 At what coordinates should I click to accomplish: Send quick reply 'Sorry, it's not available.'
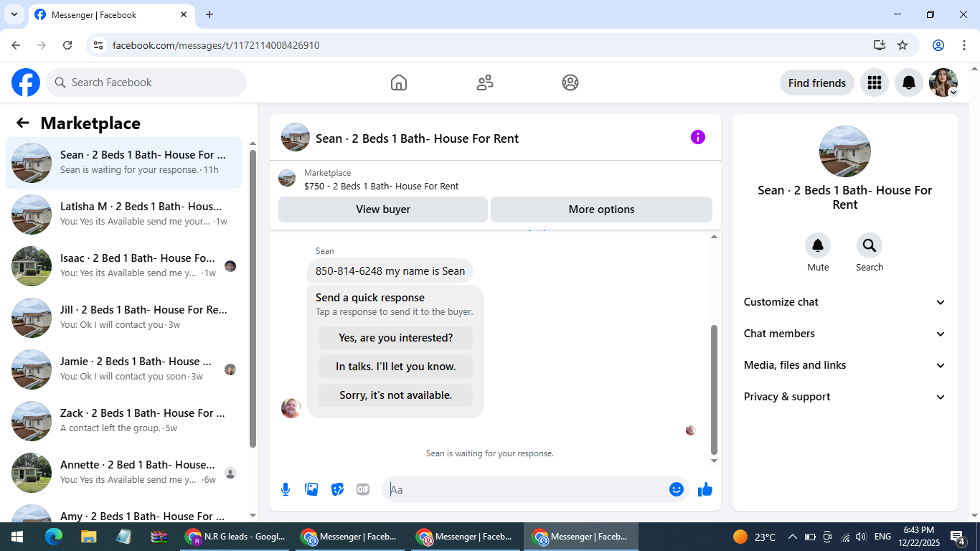tap(395, 395)
